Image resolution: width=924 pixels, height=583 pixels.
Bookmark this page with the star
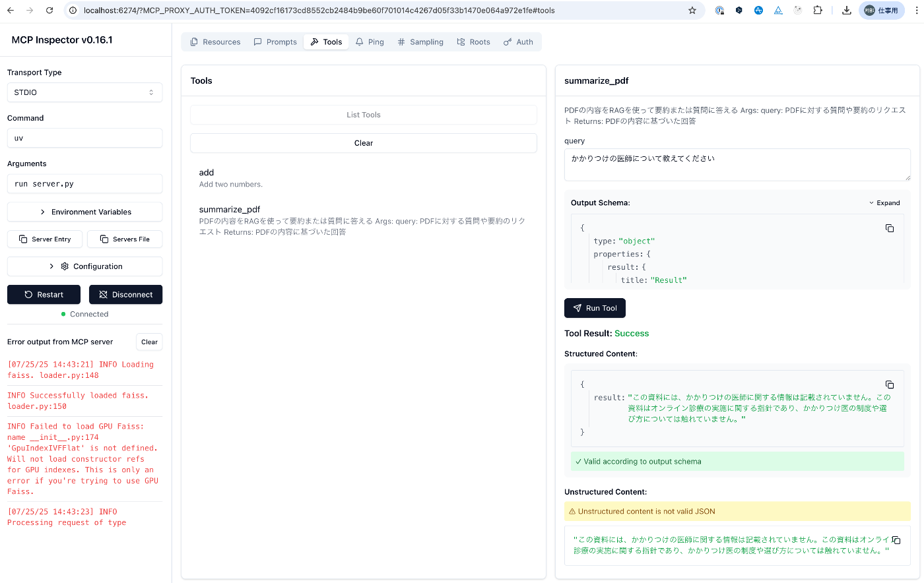pyautogui.click(x=692, y=11)
